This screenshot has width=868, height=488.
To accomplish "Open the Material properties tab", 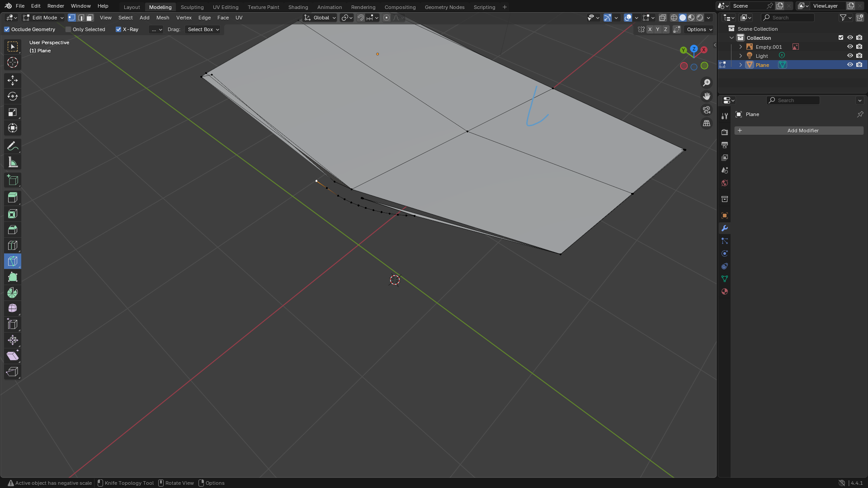I will pos(725,291).
